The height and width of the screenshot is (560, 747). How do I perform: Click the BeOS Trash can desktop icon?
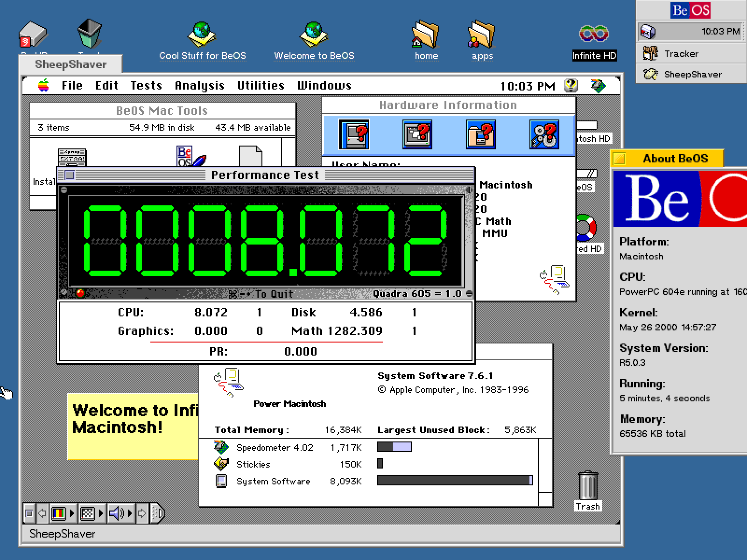click(x=89, y=34)
